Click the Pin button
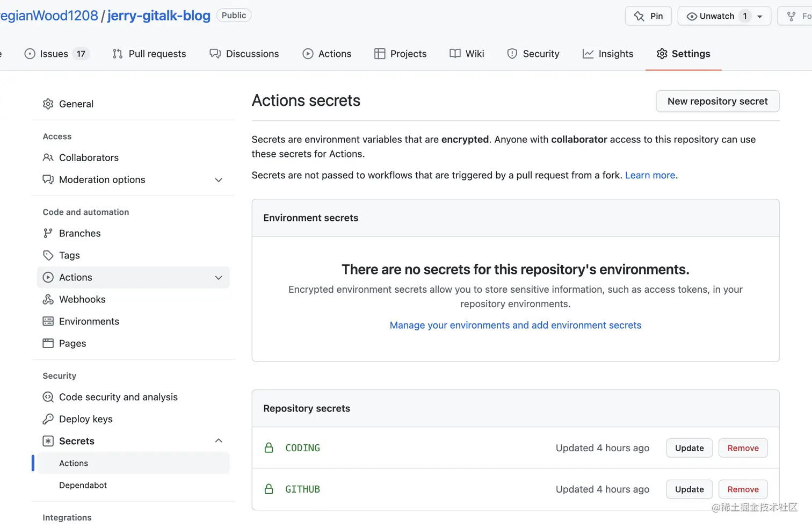This screenshot has width=812, height=527. pyautogui.click(x=648, y=16)
